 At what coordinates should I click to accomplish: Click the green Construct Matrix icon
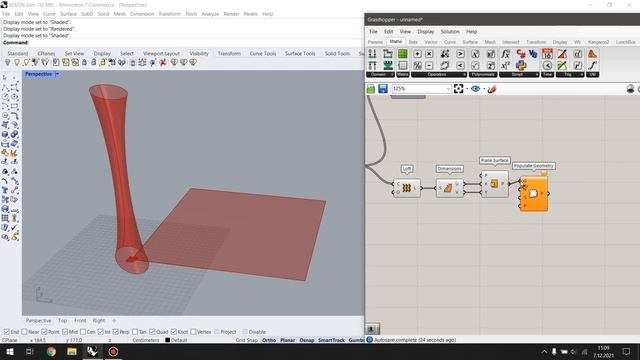coord(402,53)
